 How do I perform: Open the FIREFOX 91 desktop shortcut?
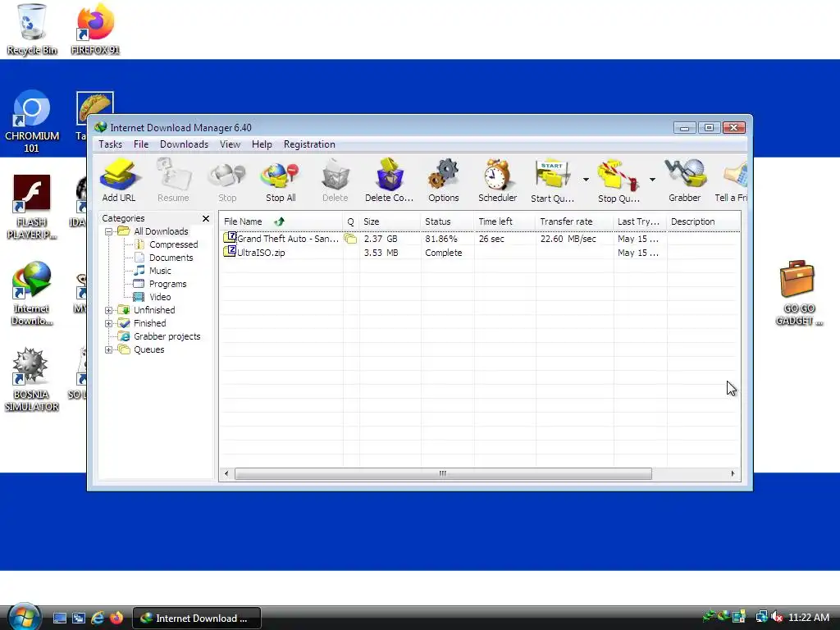(x=95, y=30)
